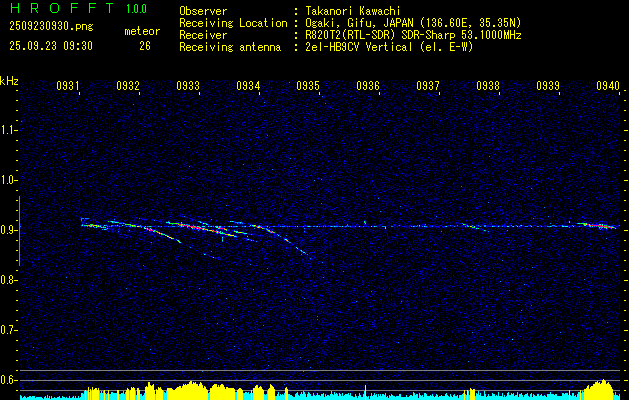Click the 1.0 kHz axis label

8,180
